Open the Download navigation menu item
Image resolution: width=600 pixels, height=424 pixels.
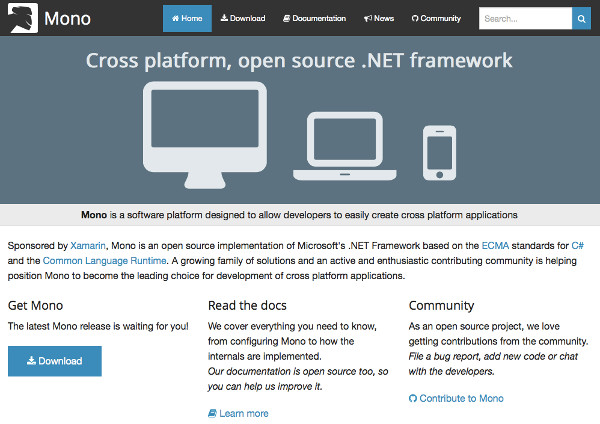click(x=243, y=18)
